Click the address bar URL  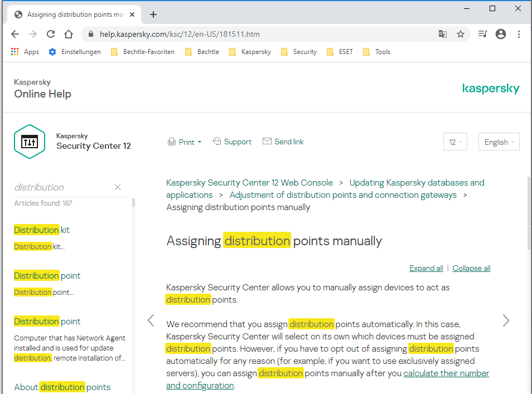coord(180,34)
